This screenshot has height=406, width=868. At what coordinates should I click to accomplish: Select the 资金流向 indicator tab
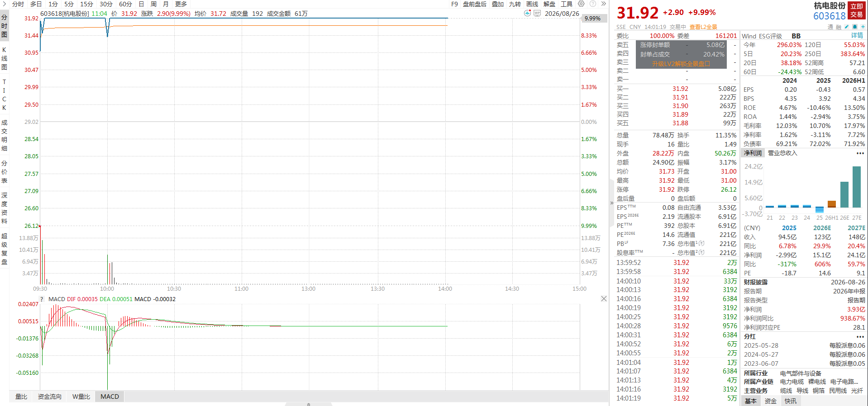point(49,397)
